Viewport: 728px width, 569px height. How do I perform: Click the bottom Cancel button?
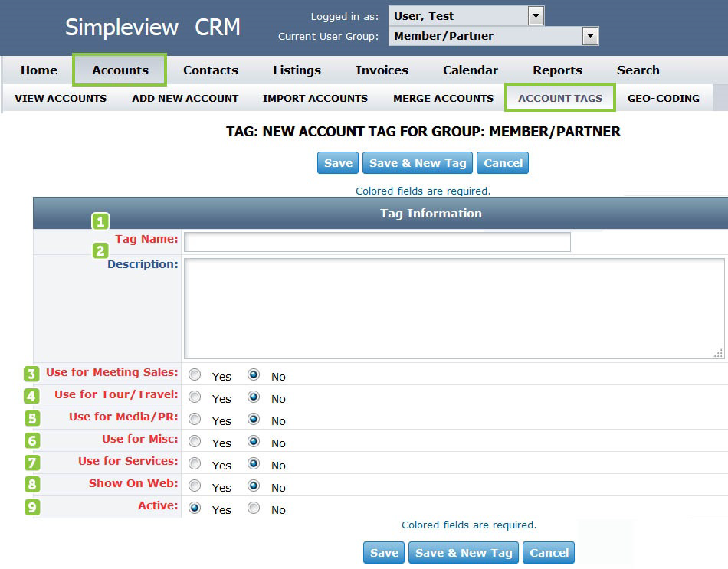point(549,553)
